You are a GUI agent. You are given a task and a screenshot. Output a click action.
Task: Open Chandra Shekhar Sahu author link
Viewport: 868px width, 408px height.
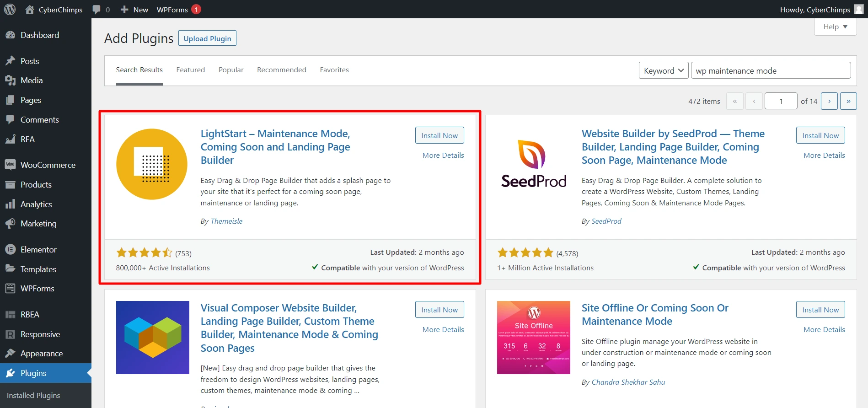(x=628, y=382)
